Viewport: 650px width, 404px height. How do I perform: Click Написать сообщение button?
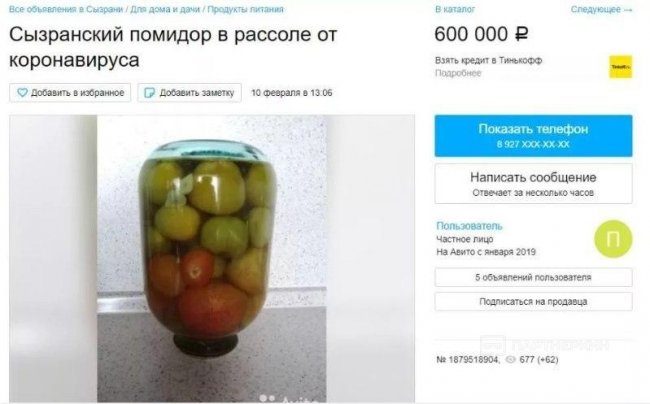(533, 184)
